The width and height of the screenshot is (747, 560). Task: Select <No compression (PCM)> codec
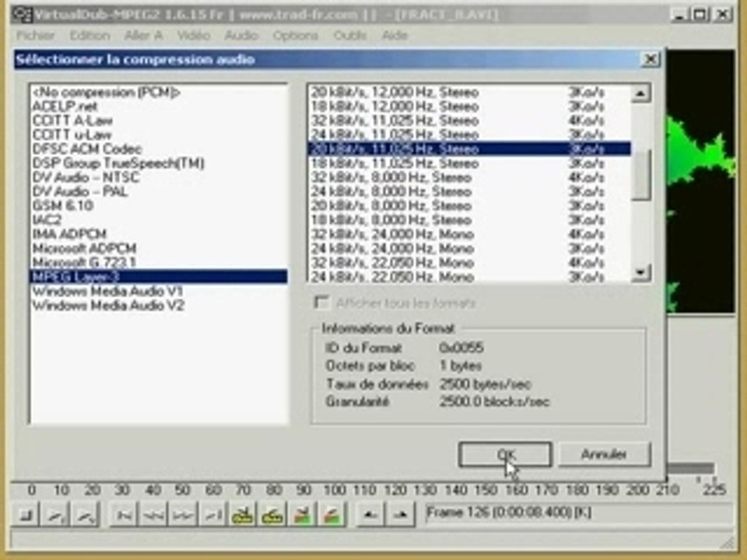159,93
